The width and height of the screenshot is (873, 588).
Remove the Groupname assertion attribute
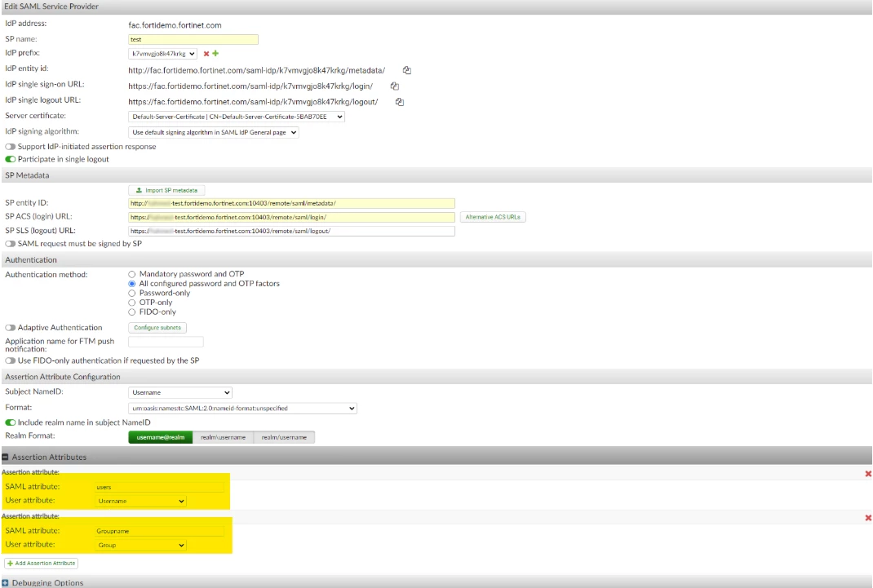pos(868,518)
